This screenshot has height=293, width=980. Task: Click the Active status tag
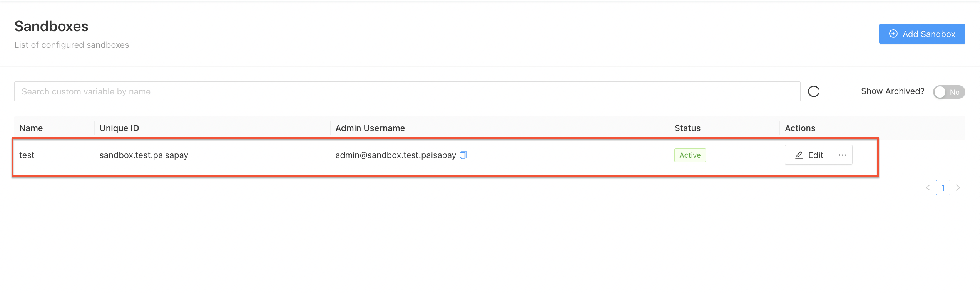pos(690,155)
